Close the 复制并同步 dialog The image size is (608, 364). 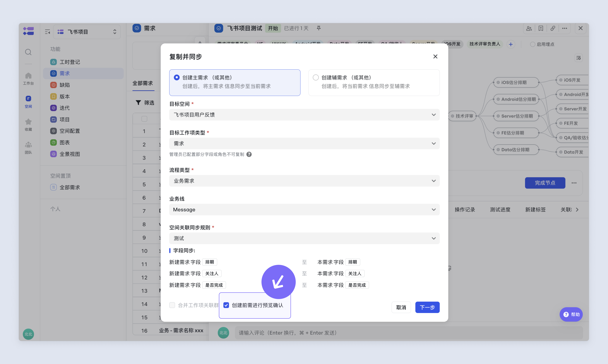click(x=435, y=56)
